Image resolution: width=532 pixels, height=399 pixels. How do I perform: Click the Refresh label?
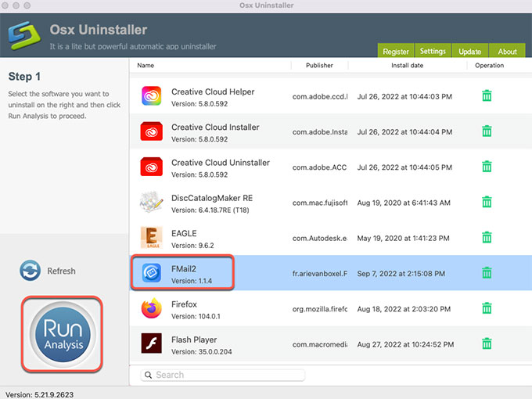click(61, 271)
